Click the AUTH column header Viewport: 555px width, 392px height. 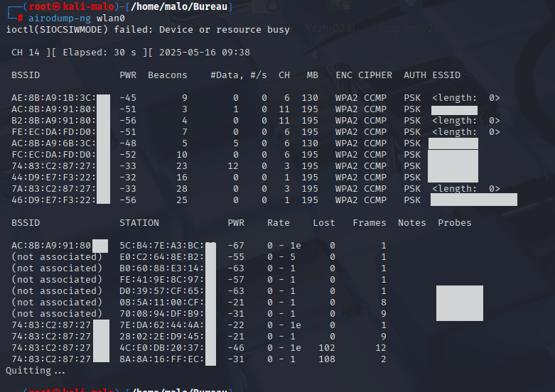pyautogui.click(x=415, y=75)
